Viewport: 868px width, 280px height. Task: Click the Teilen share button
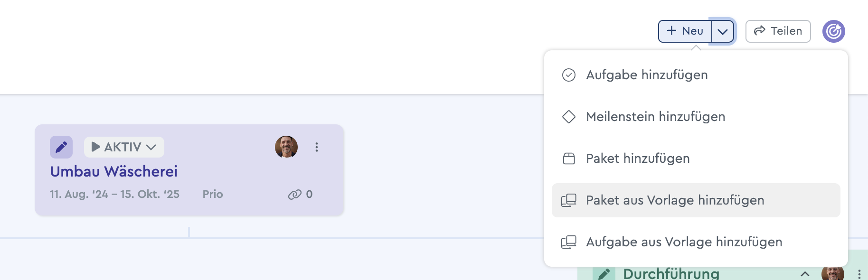(778, 31)
